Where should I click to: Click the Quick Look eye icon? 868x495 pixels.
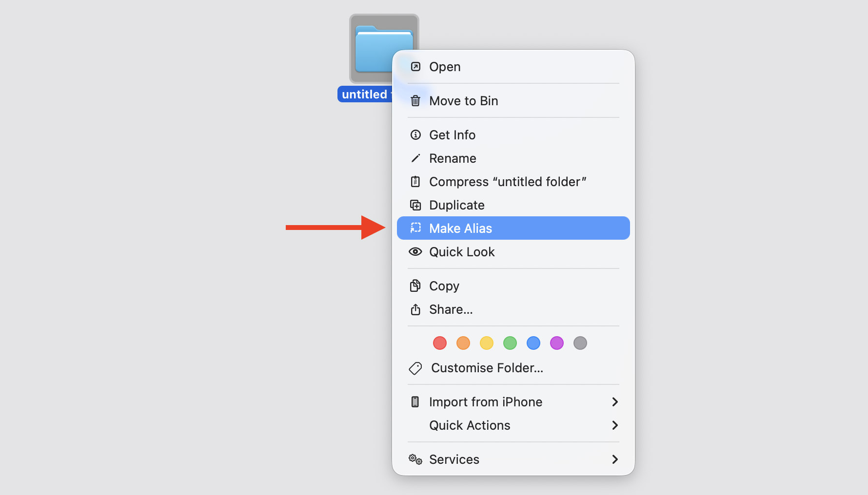(415, 252)
